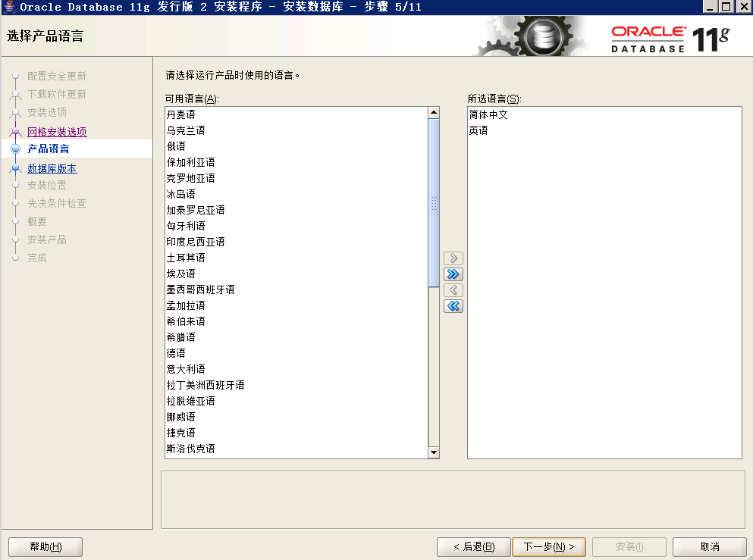Click the scroll-down arrow of the available languages list
753x560 pixels.
(434, 452)
